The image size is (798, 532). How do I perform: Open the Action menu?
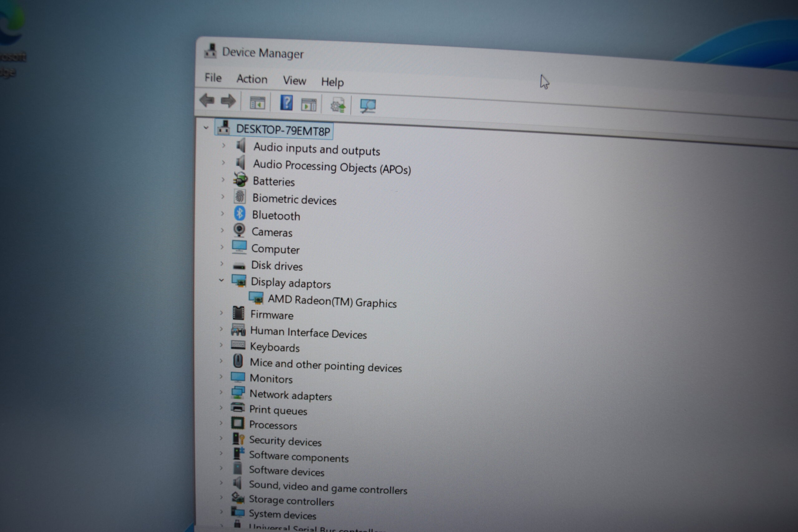pyautogui.click(x=252, y=79)
